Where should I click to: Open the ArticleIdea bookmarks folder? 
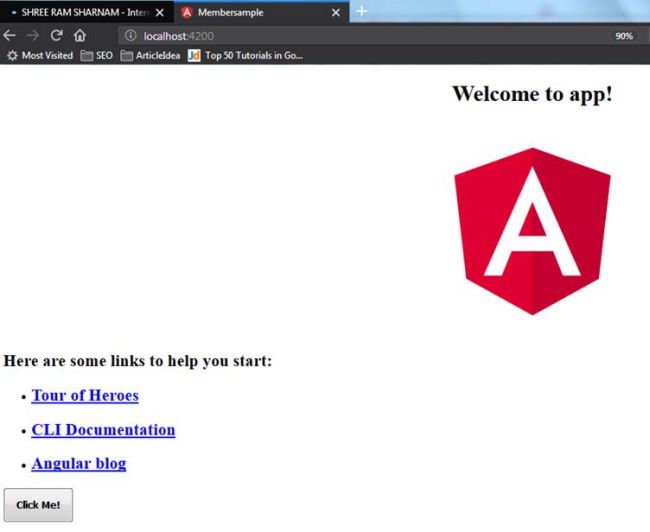(x=150, y=55)
